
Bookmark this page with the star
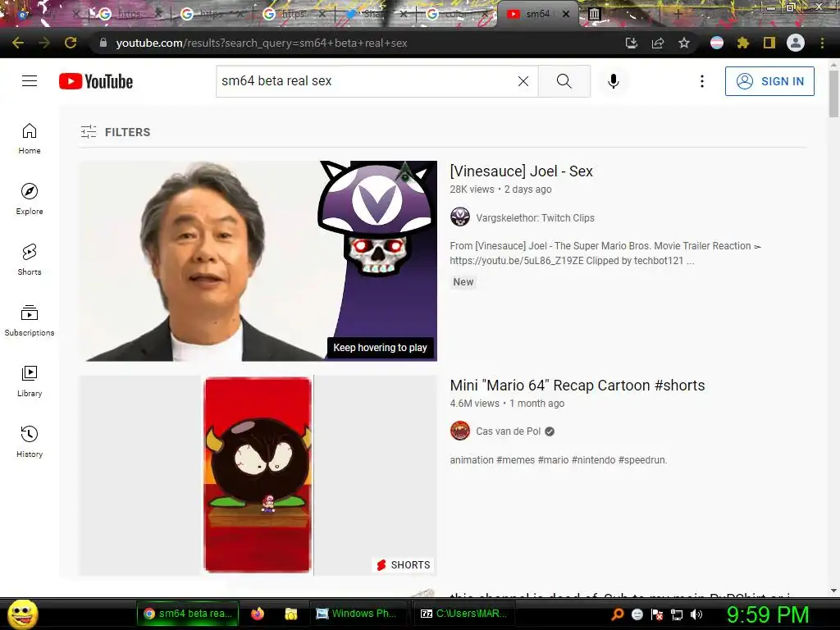click(x=684, y=43)
